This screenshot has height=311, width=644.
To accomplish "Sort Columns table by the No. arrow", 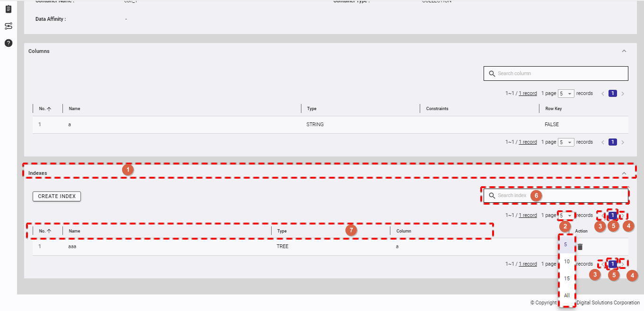I will point(49,109).
